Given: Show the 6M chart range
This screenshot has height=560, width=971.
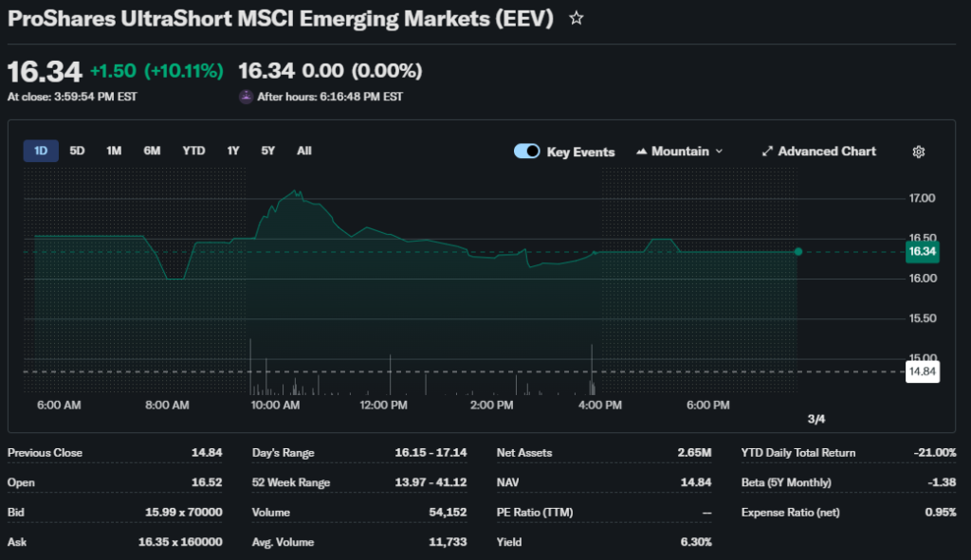Looking at the screenshot, I should pyautogui.click(x=152, y=151).
